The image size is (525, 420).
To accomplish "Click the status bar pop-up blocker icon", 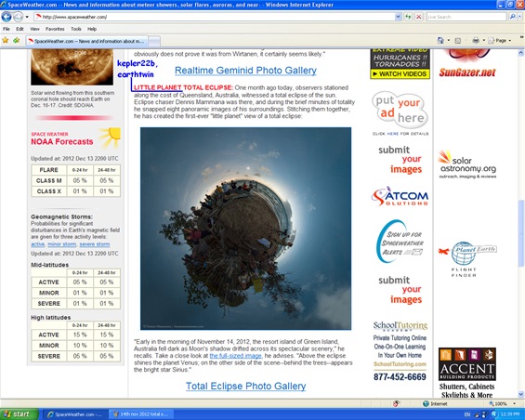I will click(396, 403).
